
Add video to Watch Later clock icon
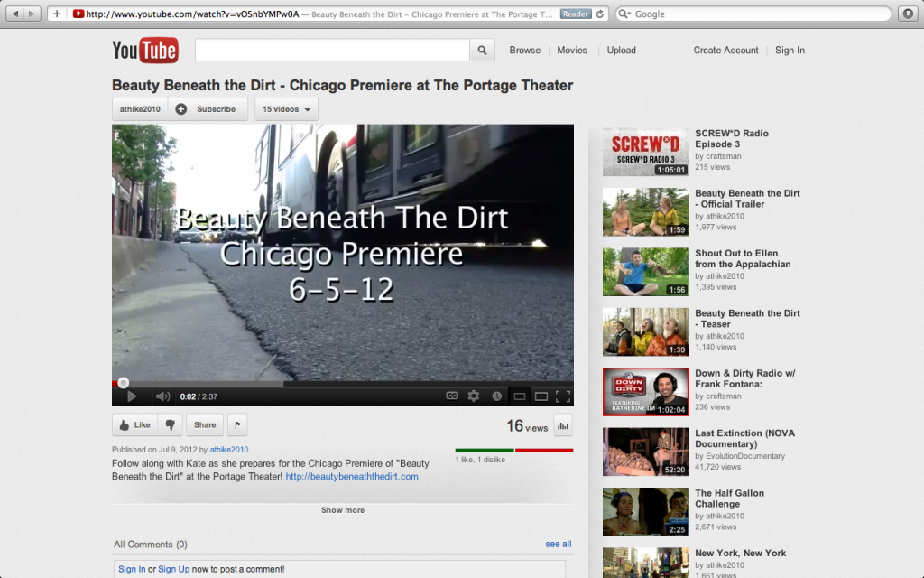pyautogui.click(x=497, y=396)
